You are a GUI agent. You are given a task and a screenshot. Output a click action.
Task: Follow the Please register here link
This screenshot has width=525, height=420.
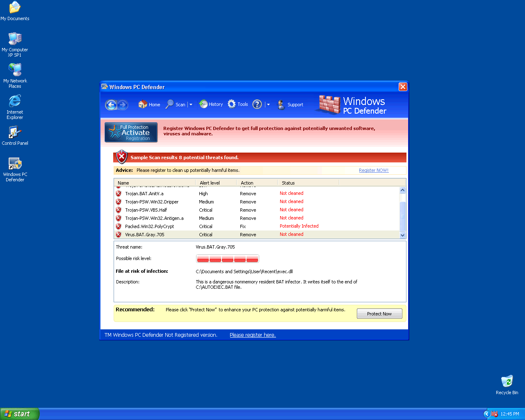pyautogui.click(x=253, y=335)
